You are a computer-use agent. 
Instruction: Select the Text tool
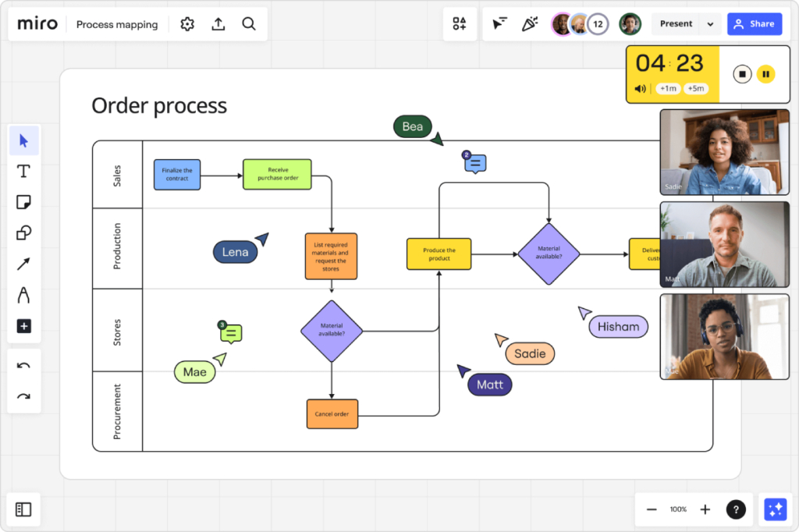[x=23, y=171]
